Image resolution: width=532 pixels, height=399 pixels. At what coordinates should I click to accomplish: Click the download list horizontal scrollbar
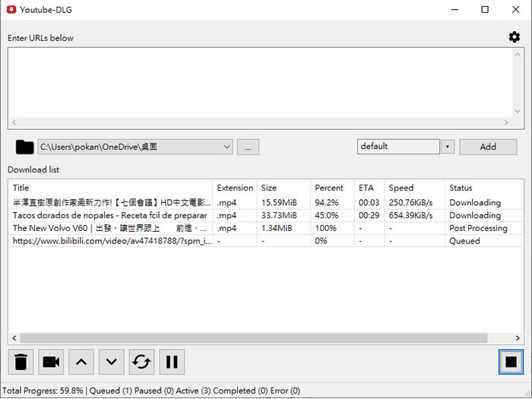[x=255, y=338]
